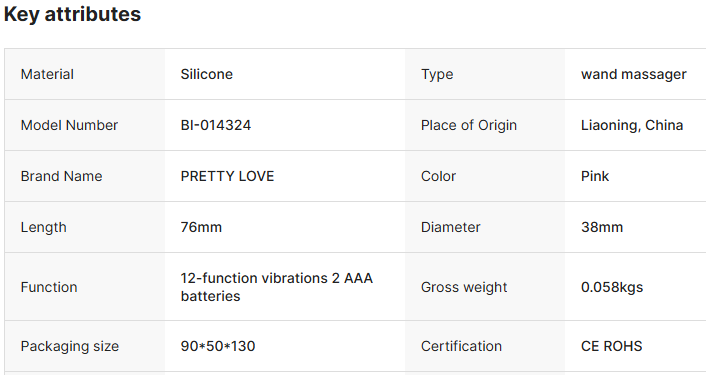Image resolution: width=706 pixels, height=375 pixels.
Task: Click the Liaoning, China value
Action: pyautogui.click(x=632, y=125)
